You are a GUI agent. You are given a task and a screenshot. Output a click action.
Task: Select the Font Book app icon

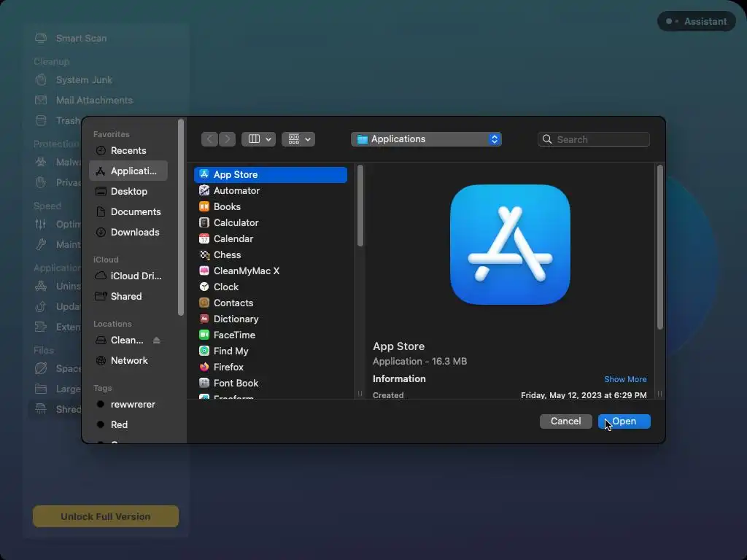[x=204, y=383]
